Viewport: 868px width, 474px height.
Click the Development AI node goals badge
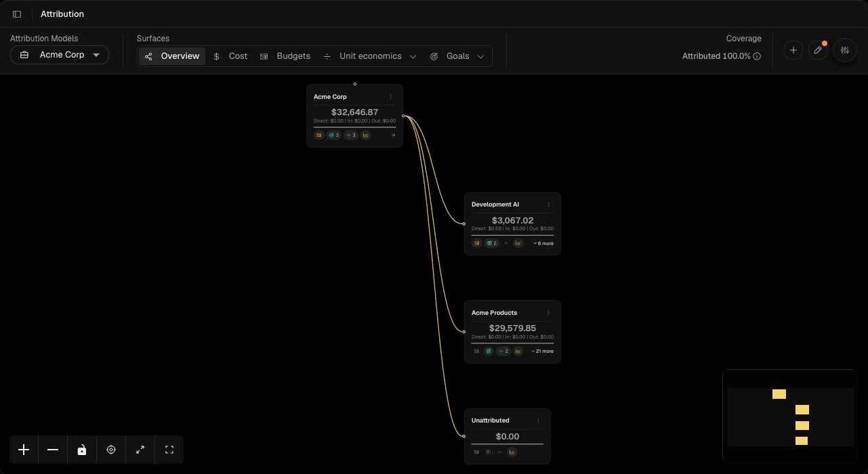491,243
